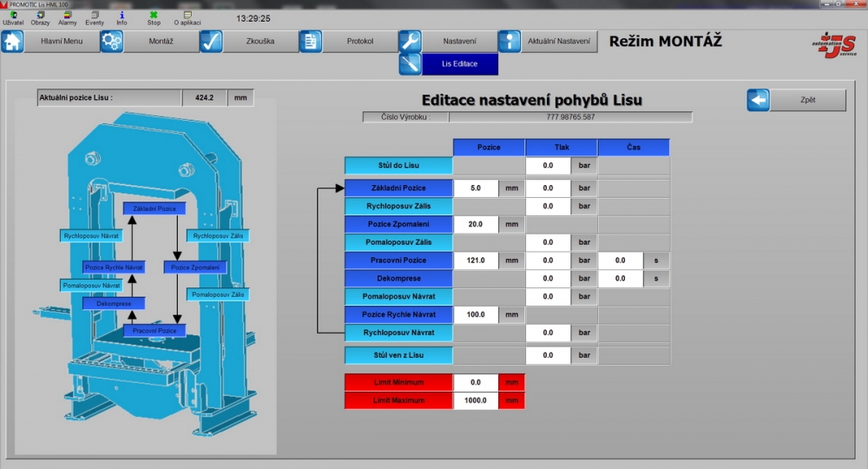Open the Alarmy bell icon
868x469 pixels.
coord(68,17)
